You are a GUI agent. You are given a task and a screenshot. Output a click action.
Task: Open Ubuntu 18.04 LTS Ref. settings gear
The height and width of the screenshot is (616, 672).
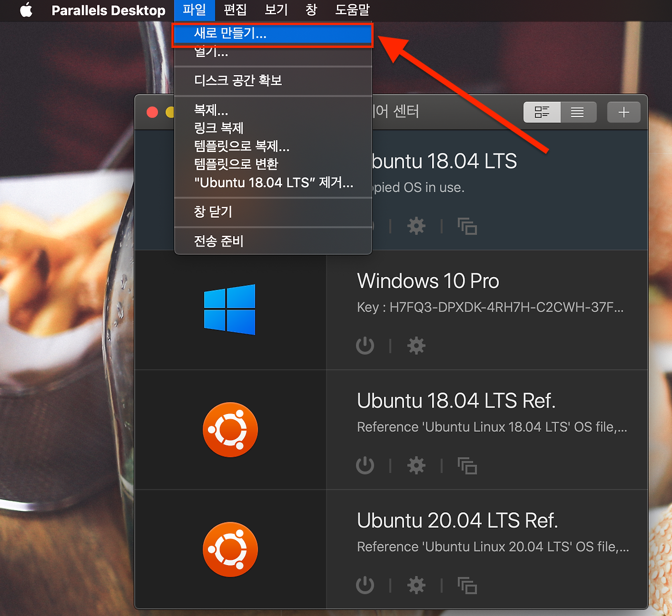(x=416, y=465)
